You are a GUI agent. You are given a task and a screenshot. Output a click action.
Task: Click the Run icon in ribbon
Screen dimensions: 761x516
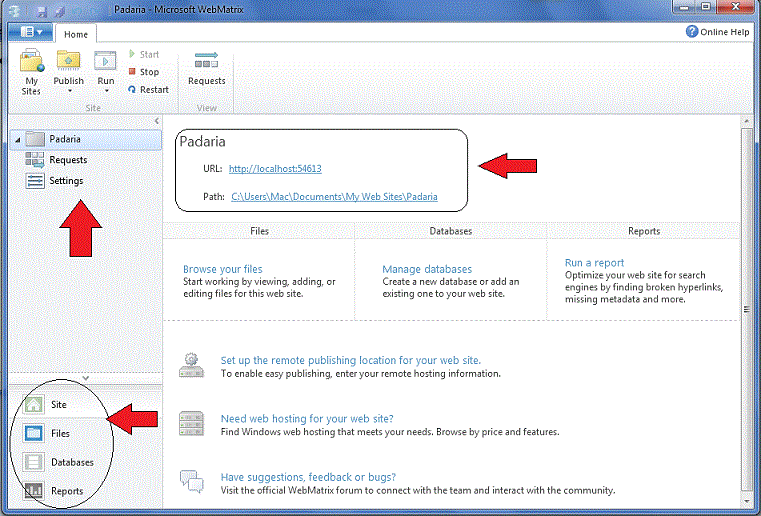point(105,62)
